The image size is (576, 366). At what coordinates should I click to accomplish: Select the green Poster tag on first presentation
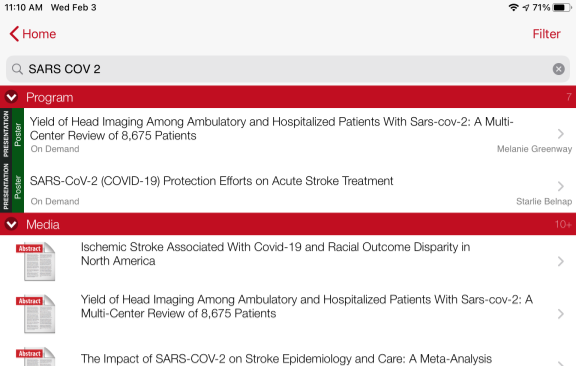coord(18,134)
